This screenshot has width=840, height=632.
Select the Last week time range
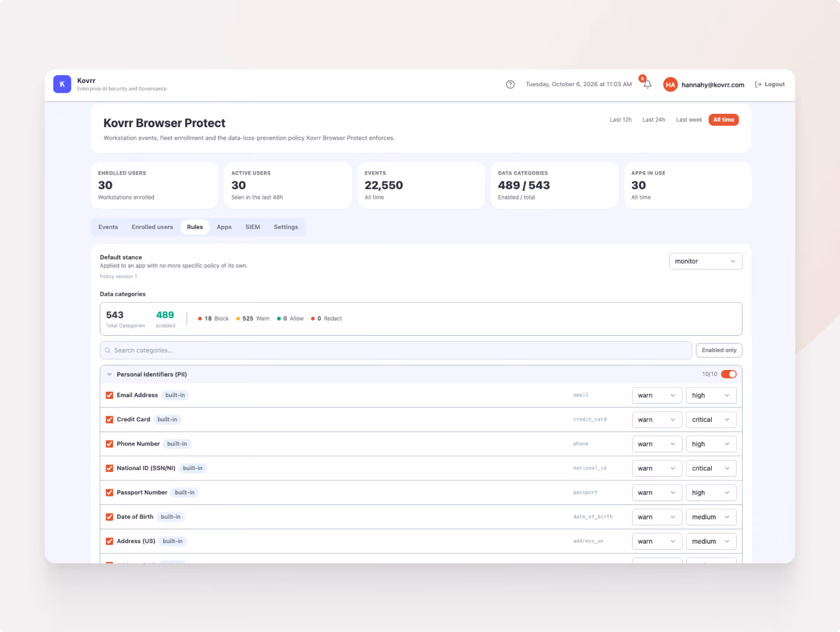689,120
